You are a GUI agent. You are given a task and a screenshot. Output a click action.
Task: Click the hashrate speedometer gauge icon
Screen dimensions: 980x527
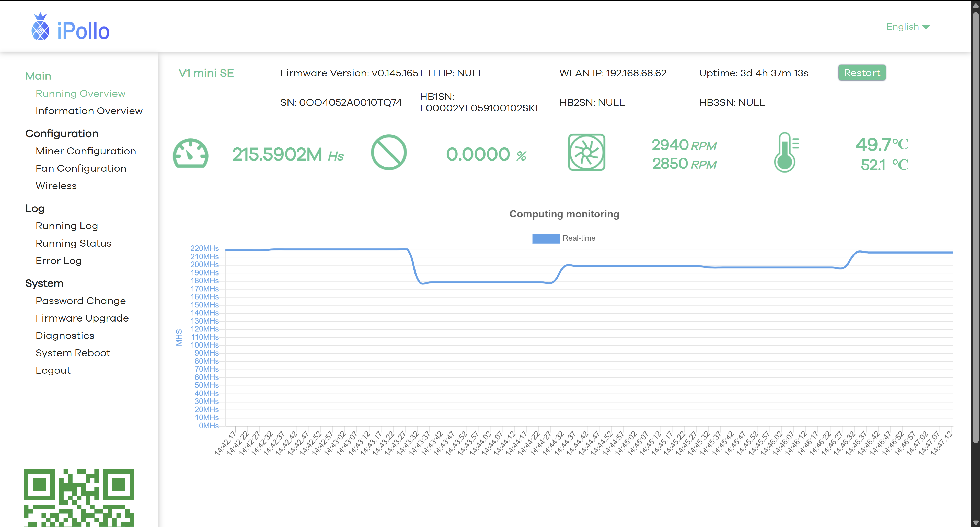tap(190, 153)
